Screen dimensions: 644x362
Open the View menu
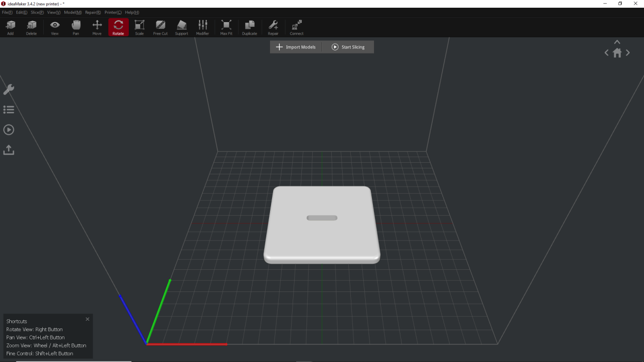(54, 12)
